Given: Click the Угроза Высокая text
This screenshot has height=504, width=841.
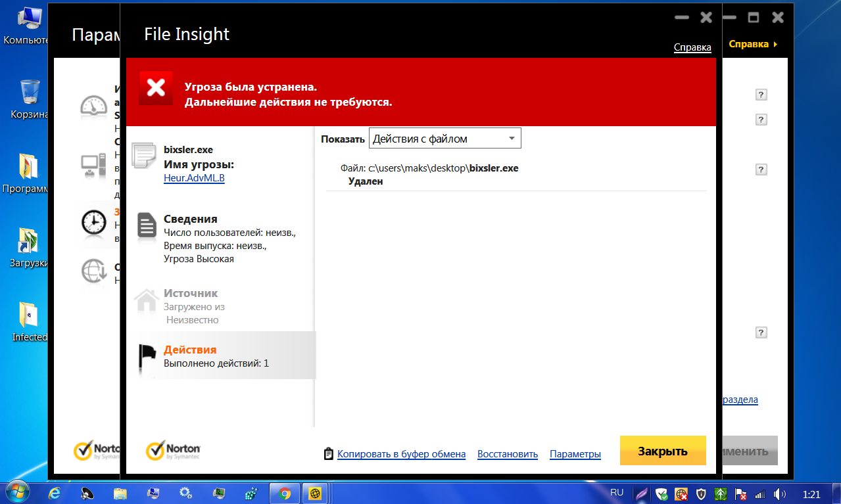Looking at the screenshot, I should (199, 259).
